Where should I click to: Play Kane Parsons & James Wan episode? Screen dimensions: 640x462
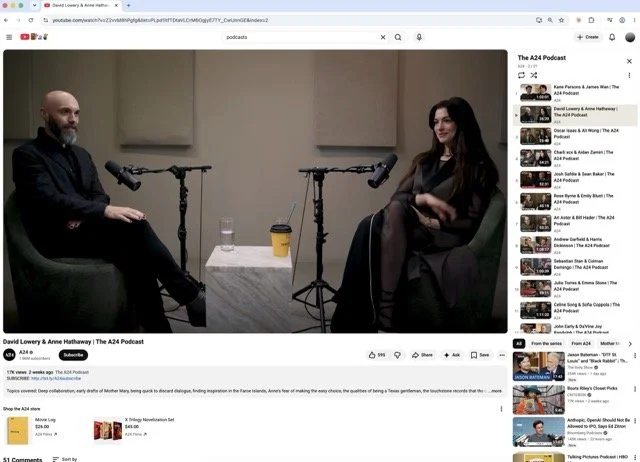pyautogui.click(x=575, y=93)
